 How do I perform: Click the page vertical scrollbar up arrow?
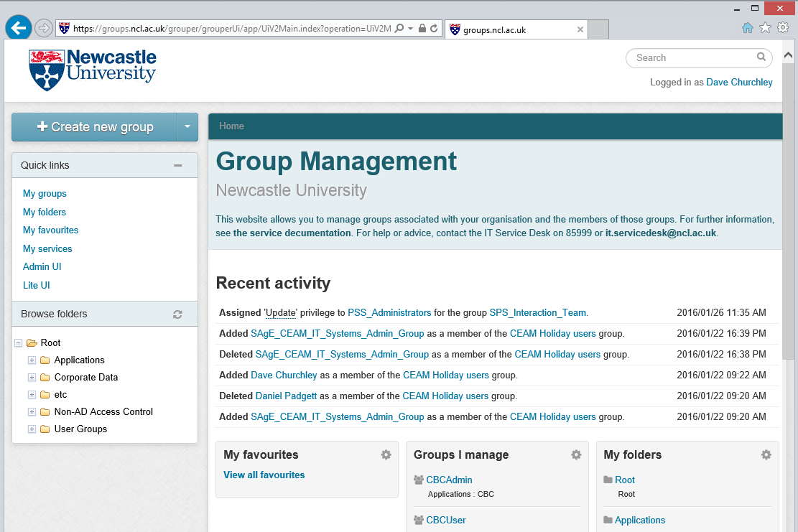pyautogui.click(x=789, y=55)
